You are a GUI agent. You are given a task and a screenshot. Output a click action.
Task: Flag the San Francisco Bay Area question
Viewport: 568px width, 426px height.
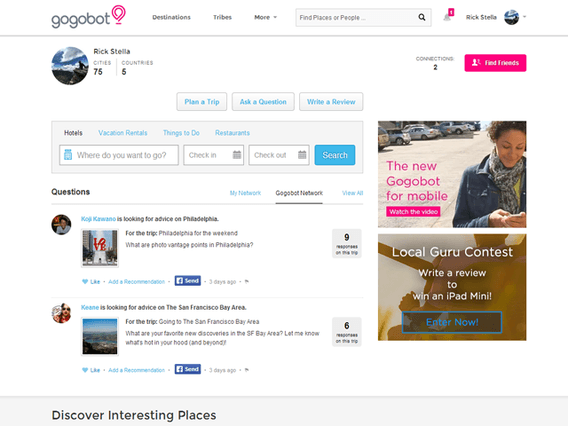click(x=247, y=370)
